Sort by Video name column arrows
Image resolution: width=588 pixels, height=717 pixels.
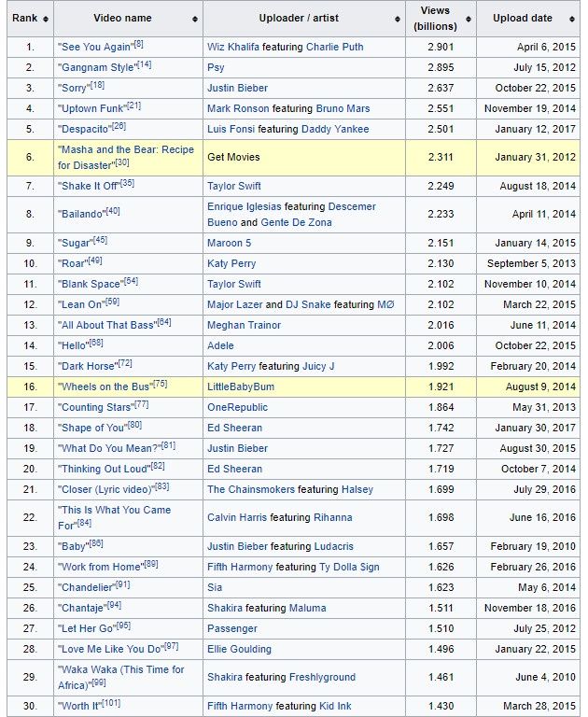click(195, 19)
